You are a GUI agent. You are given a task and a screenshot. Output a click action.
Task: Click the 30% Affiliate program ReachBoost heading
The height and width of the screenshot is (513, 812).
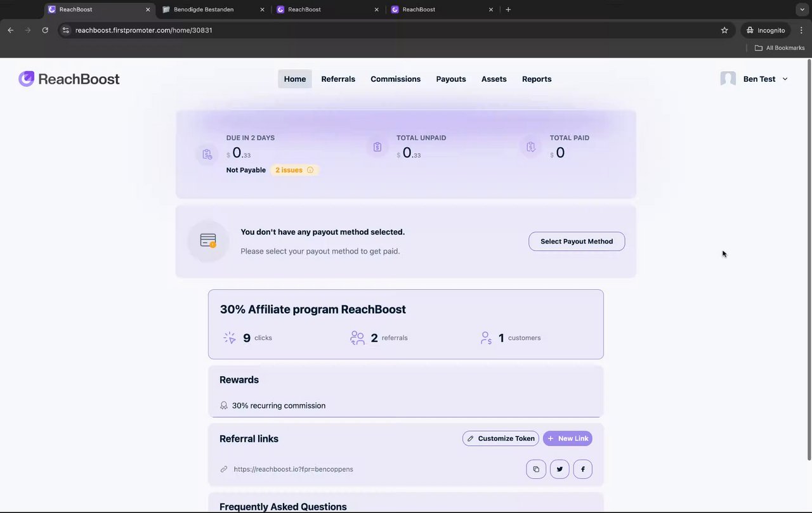[313, 309]
